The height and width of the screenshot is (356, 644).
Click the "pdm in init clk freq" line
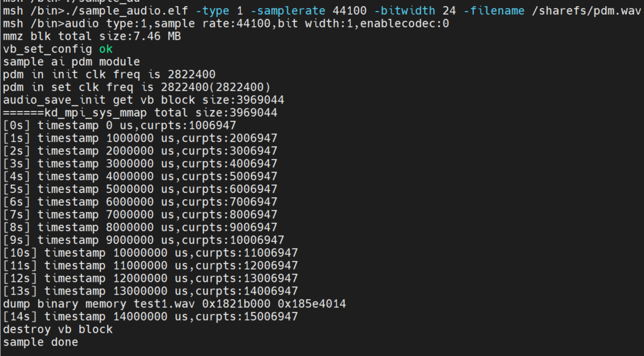pos(109,75)
